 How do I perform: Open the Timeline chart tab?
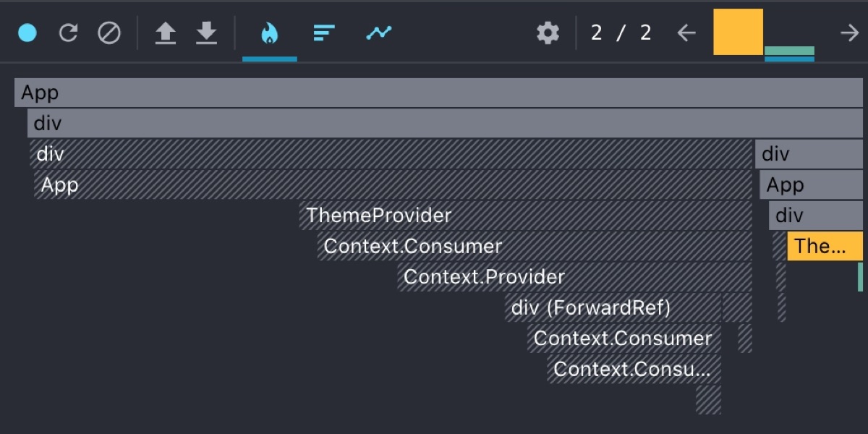point(378,33)
